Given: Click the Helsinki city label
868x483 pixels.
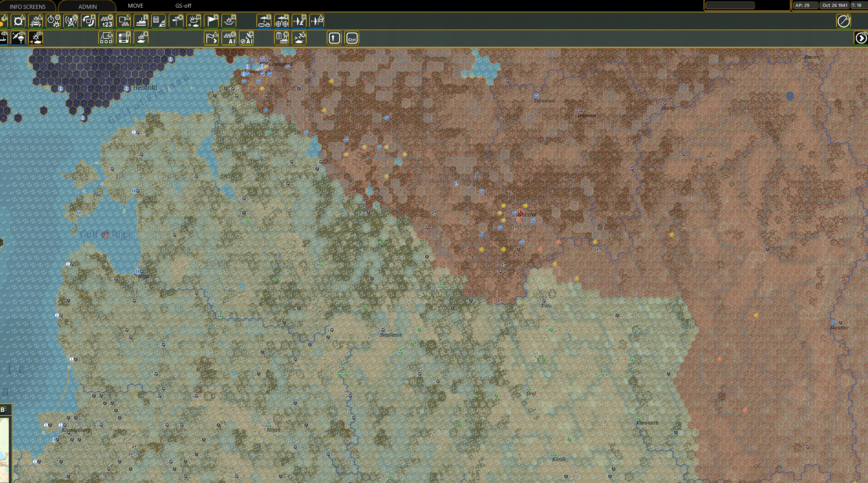Looking at the screenshot, I should pos(145,87).
